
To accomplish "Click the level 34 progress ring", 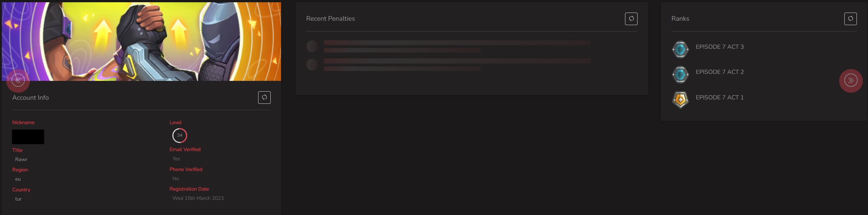I will [x=180, y=136].
